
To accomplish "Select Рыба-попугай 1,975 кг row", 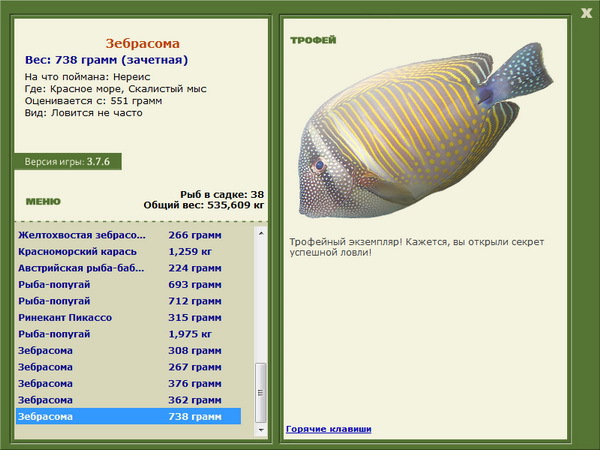I will 129,334.
